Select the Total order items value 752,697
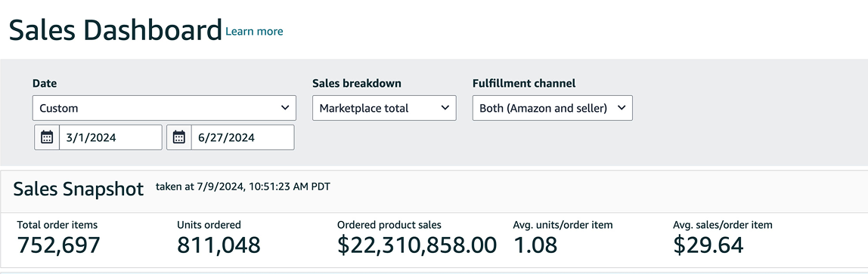The image size is (868, 274). 59,245
